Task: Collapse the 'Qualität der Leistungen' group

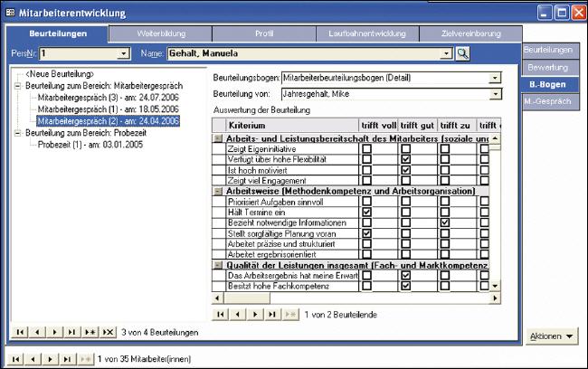Action: [218, 265]
